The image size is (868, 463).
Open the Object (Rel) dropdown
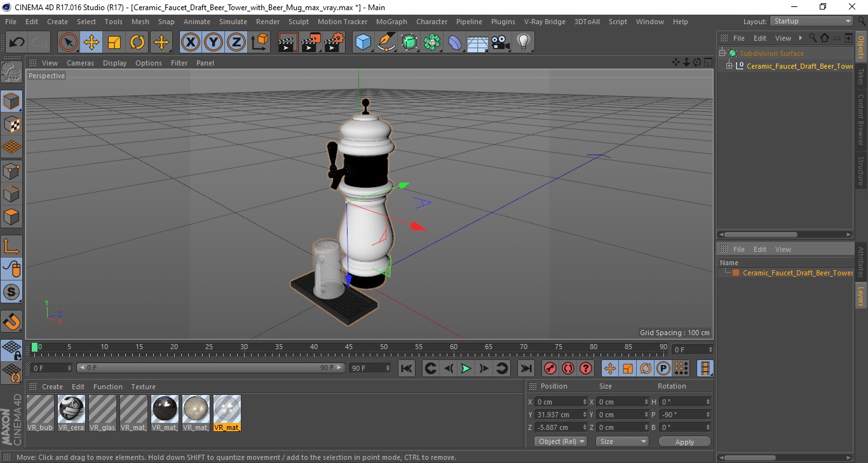560,441
